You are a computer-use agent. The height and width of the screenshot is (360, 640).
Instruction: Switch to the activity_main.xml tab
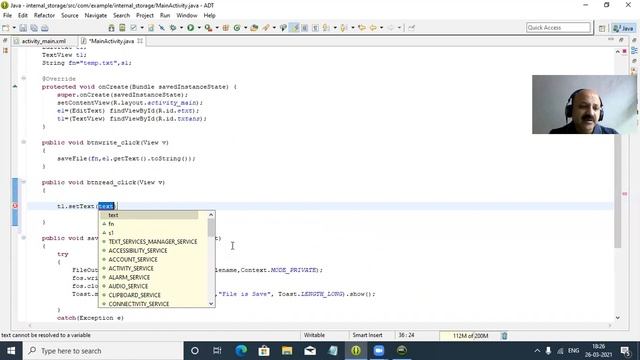click(x=43, y=41)
